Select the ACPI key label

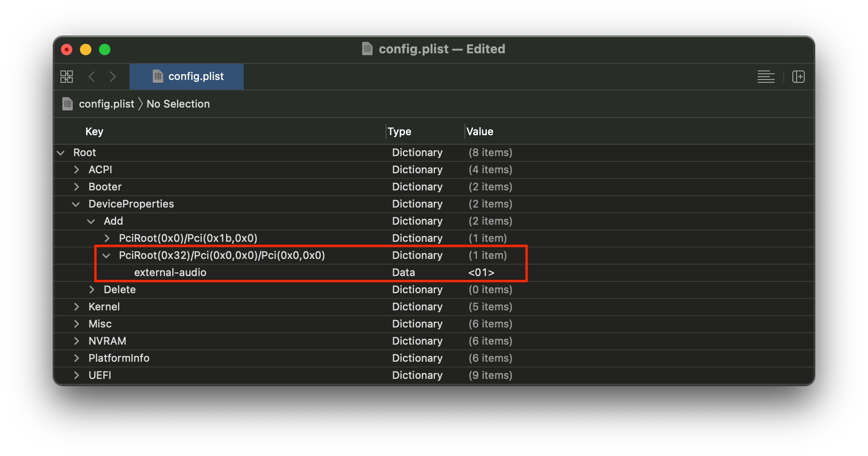[100, 169]
